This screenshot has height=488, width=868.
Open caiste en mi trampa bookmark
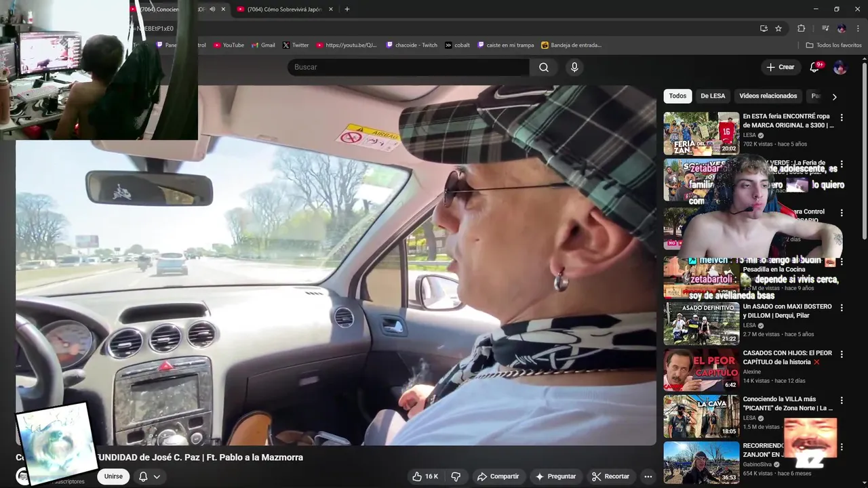tap(505, 45)
